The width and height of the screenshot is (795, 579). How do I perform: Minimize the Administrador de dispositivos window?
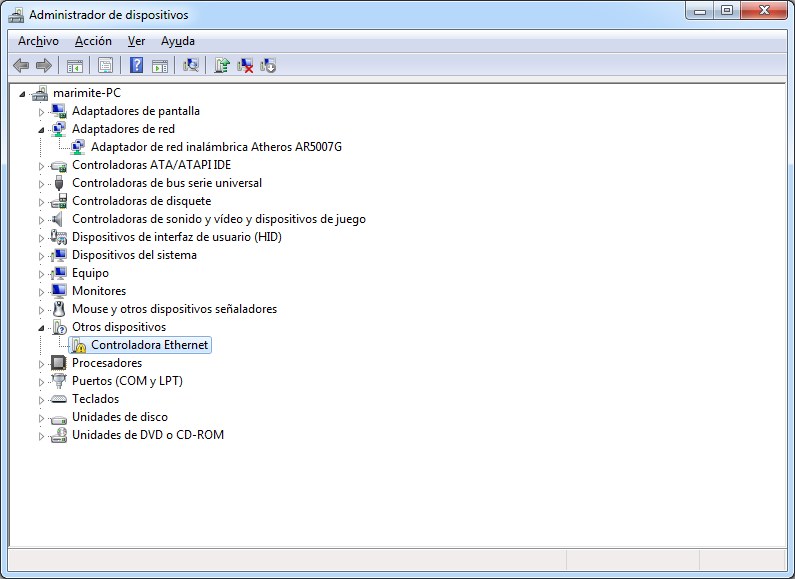[x=700, y=11]
